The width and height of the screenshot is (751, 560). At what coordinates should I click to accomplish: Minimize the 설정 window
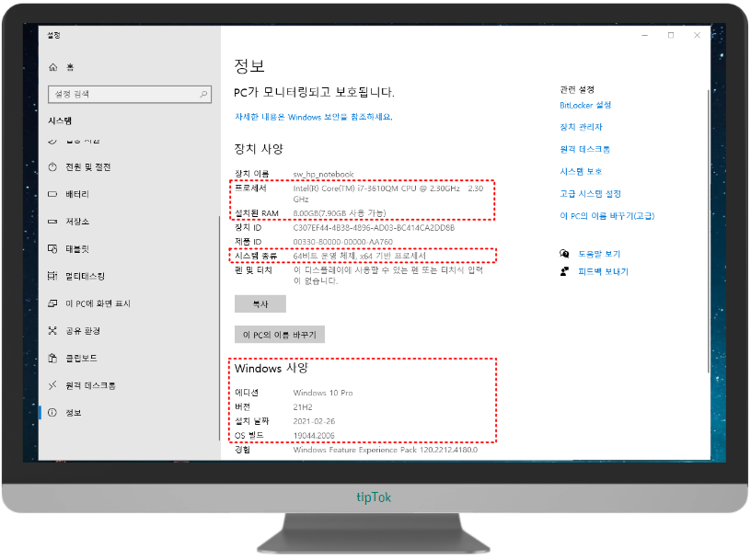(x=644, y=36)
